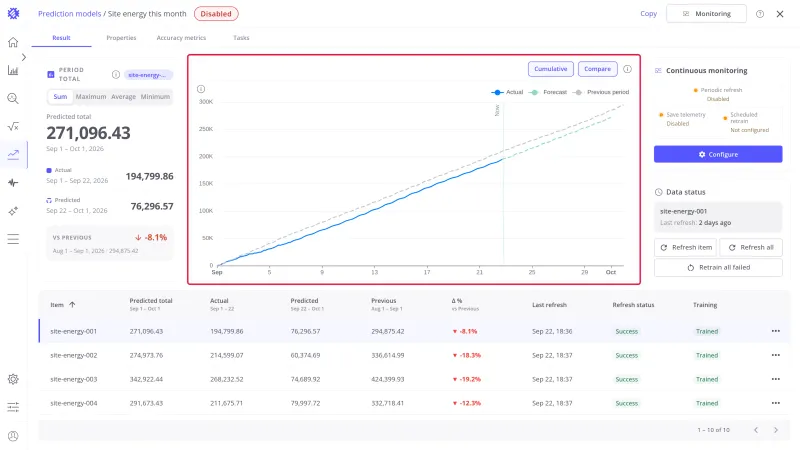Click the Monitoring button
The height and width of the screenshot is (450, 800).
706,14
